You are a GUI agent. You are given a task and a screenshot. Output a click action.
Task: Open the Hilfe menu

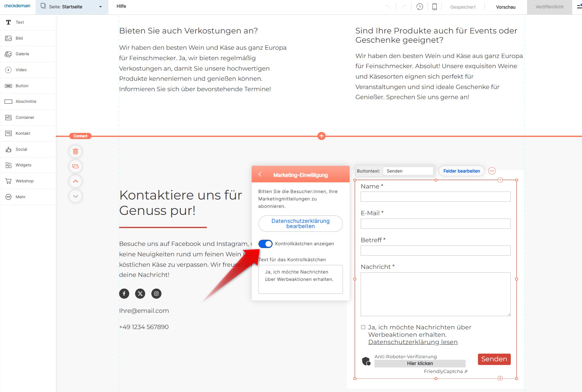pyautogui.click(x=121, y=6)
